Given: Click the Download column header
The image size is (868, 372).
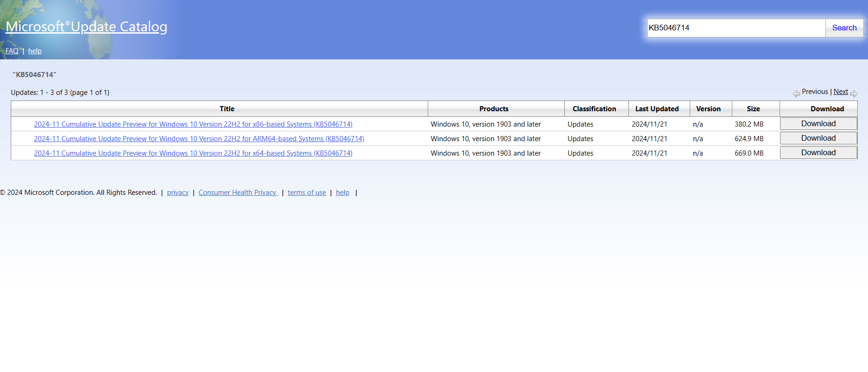Looking at the screenshot, I should [827, 109].
